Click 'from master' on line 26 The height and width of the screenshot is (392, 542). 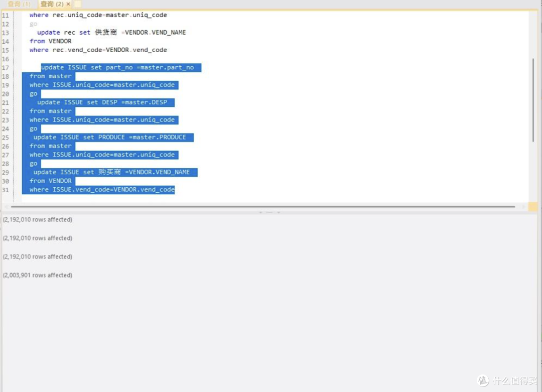(x=51, y=146)
